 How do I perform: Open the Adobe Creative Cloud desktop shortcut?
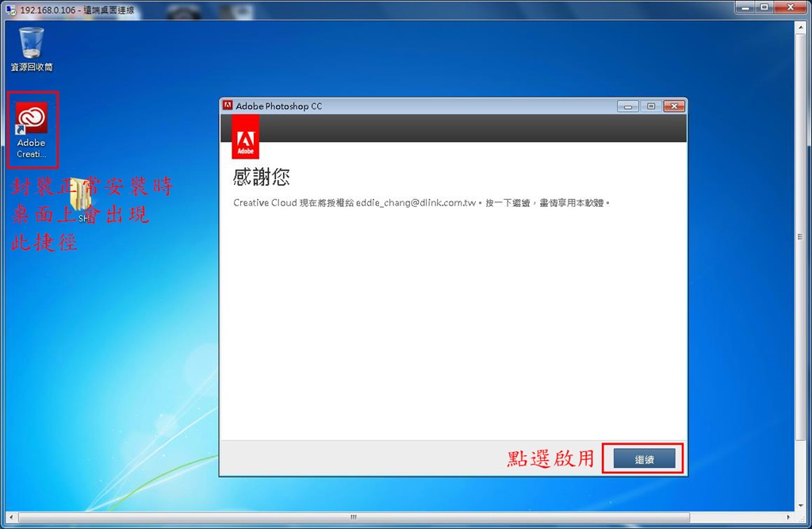point(31,129)
